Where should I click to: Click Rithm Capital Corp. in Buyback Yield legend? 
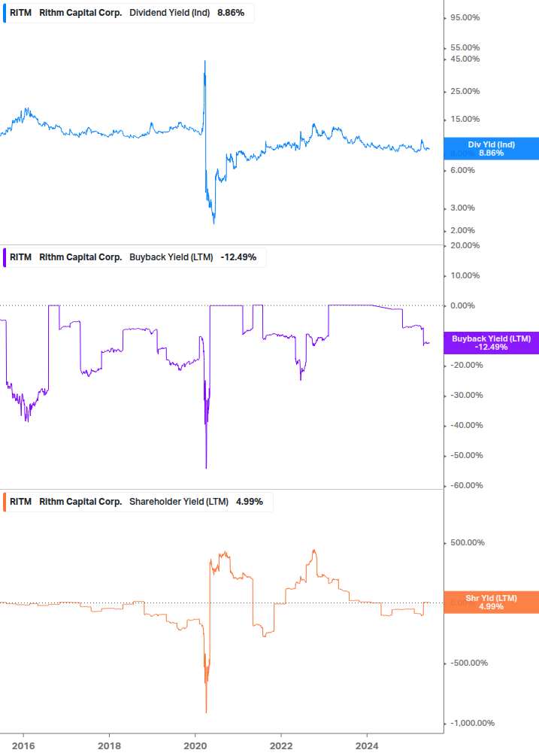(80, 257)
